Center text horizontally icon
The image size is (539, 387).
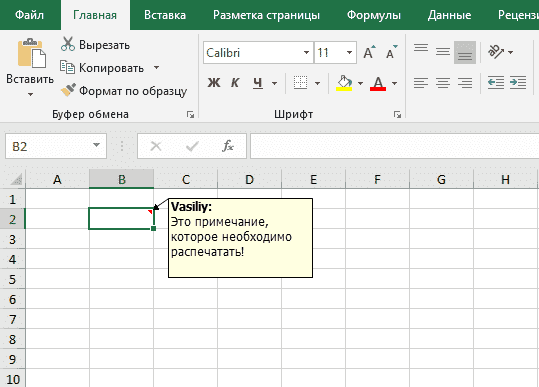coord(443,83)
